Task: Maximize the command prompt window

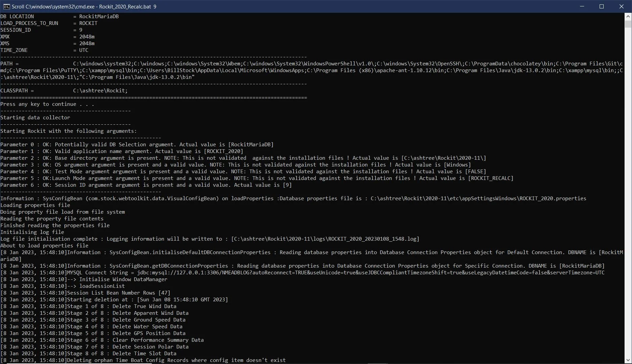Action: coord(602,6)
